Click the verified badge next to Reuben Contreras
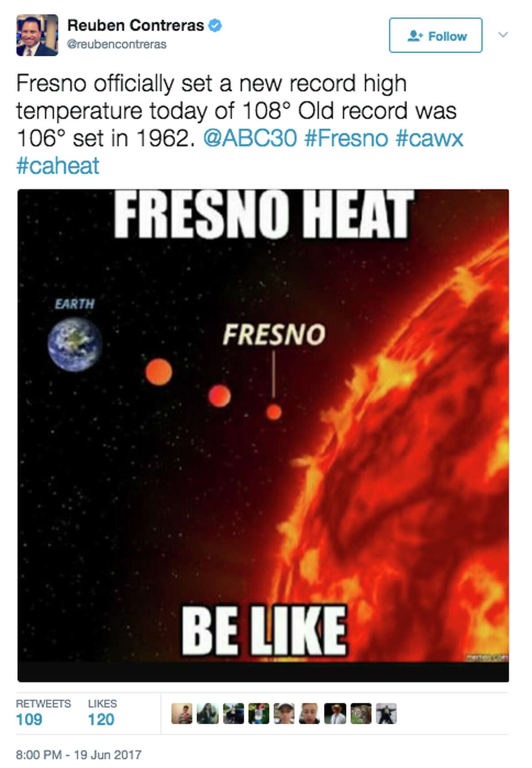This screenshot has width=532, height=768. click(215, 26)
